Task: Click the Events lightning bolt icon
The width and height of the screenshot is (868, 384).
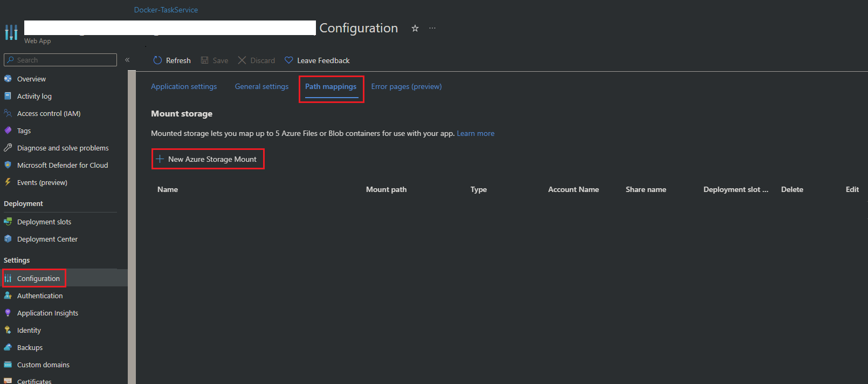Action: (8, 182)
